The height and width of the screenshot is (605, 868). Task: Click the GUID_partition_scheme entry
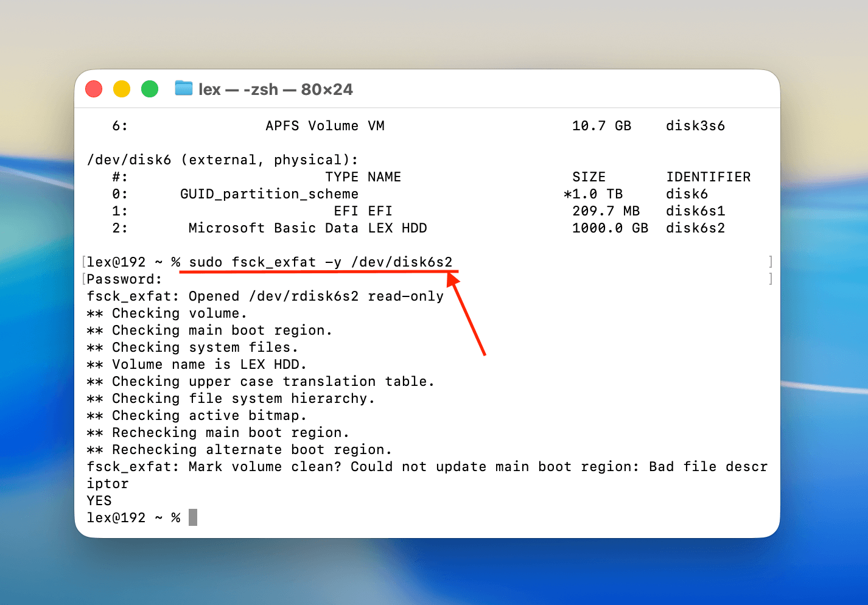coord(269,194)
